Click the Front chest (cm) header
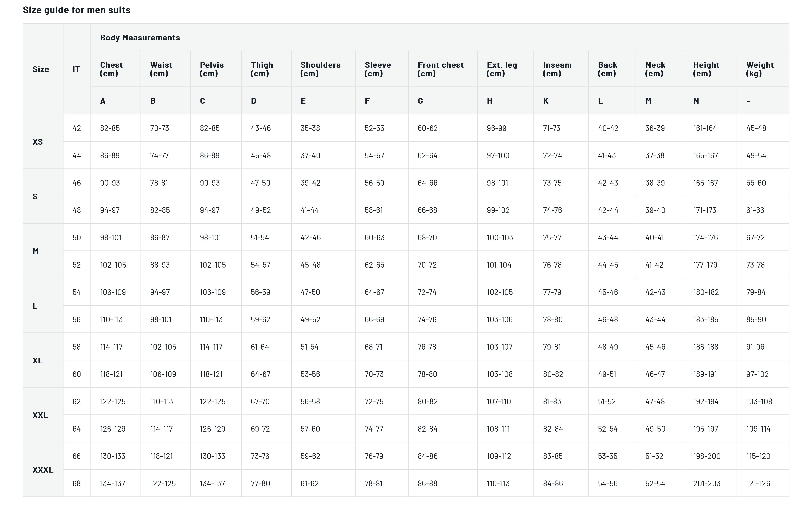The width and height of the screenshot is (812, 510). pos(440,69)
